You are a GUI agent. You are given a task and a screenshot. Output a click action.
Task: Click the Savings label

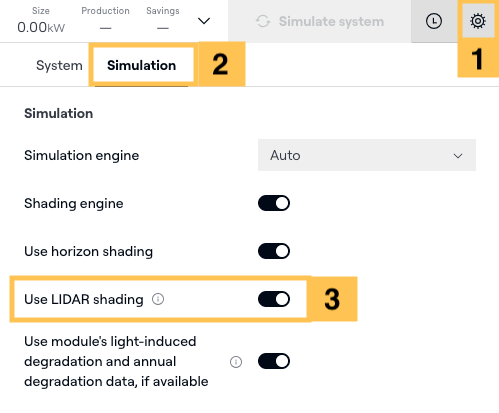pos(163,11)
